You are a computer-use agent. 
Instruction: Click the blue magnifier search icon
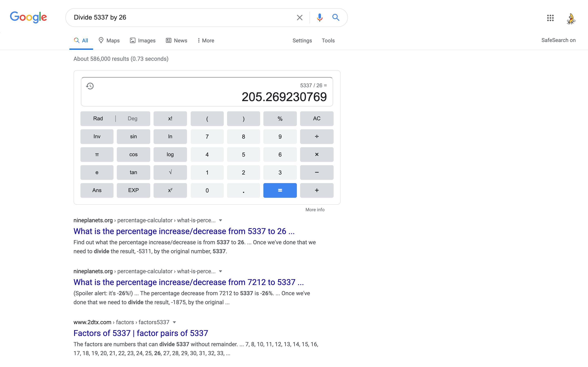click(336, 18)
